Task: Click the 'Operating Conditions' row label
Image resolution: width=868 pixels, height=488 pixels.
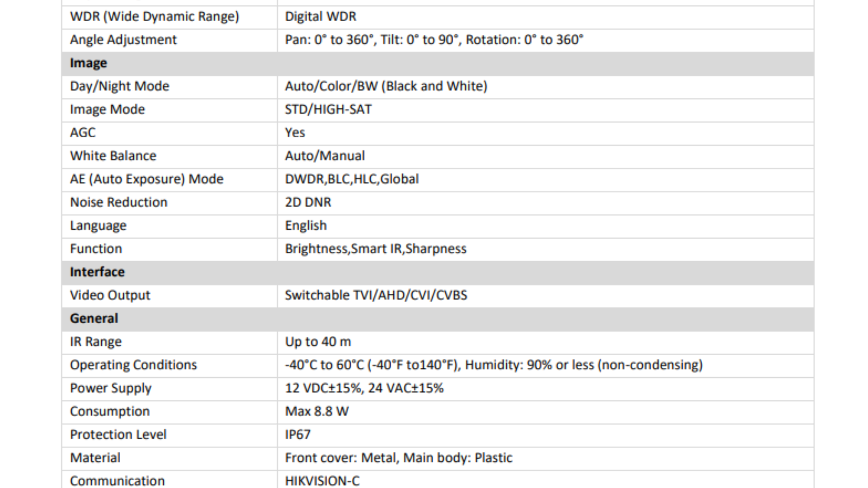Action: pyautogui.click(x=133, y=365)
